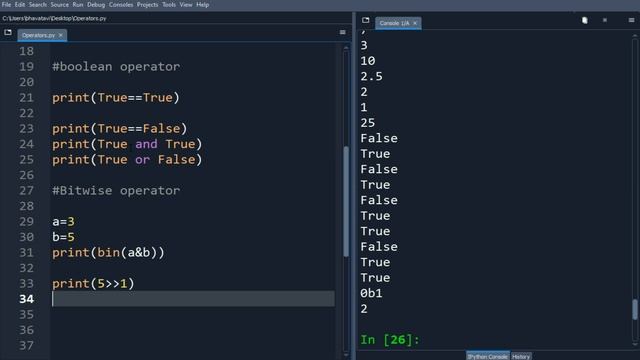The image size is (640, 360).
Task: Close the Operators.py tab
Action: 61,35
